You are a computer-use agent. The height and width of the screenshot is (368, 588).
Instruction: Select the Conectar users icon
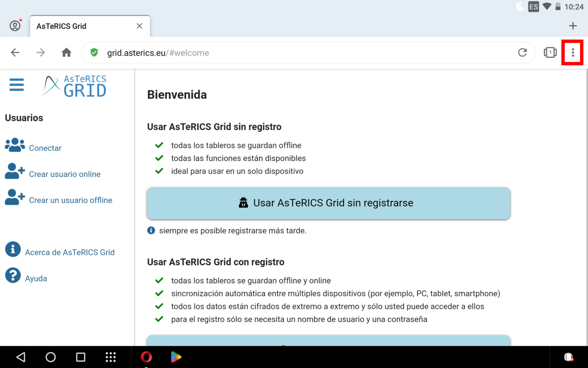[15, 146]
